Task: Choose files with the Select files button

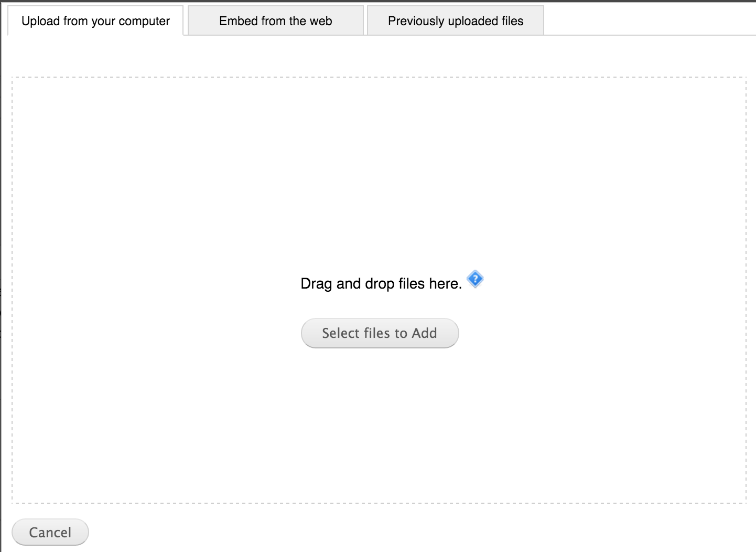Action: [x=380, y=333]
